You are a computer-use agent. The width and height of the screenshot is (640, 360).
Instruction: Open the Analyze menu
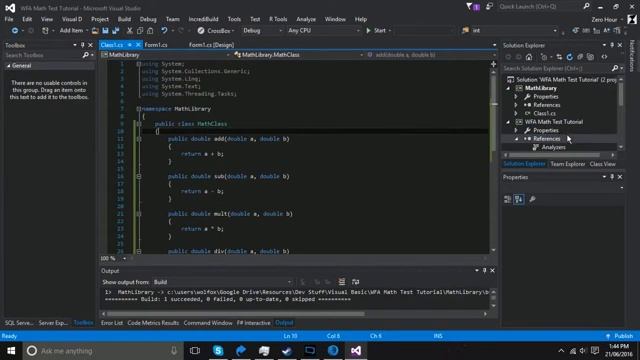tap(306, 19)
